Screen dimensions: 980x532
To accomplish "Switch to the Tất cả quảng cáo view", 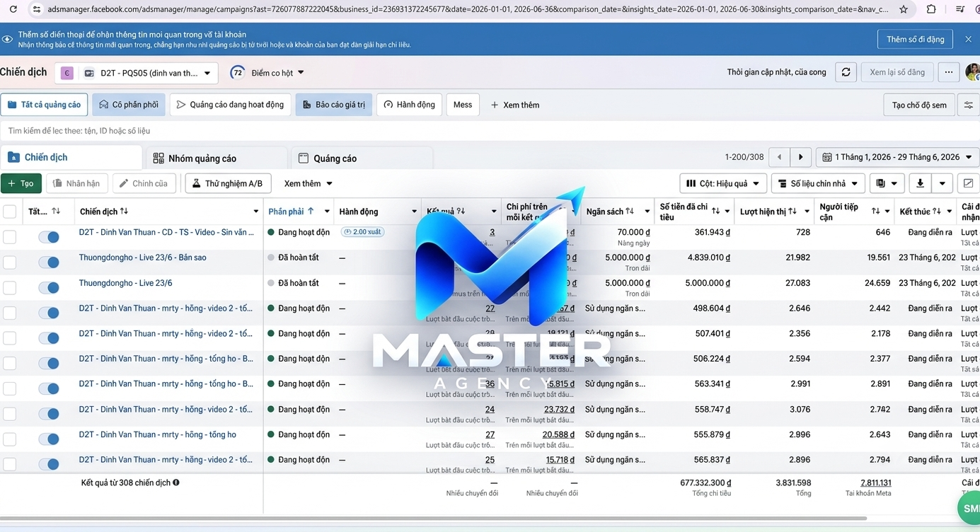I will 44,105.
